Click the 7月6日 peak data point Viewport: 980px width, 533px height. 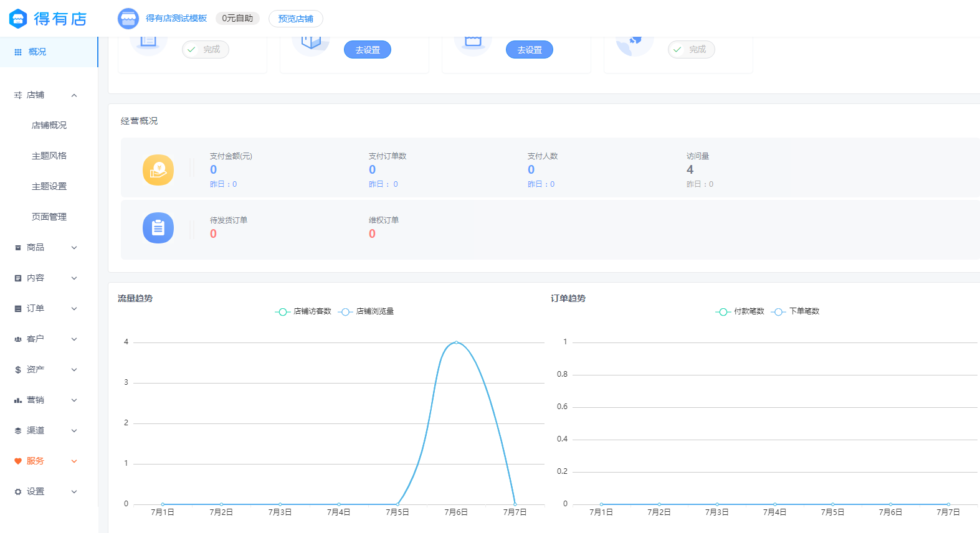456,342
